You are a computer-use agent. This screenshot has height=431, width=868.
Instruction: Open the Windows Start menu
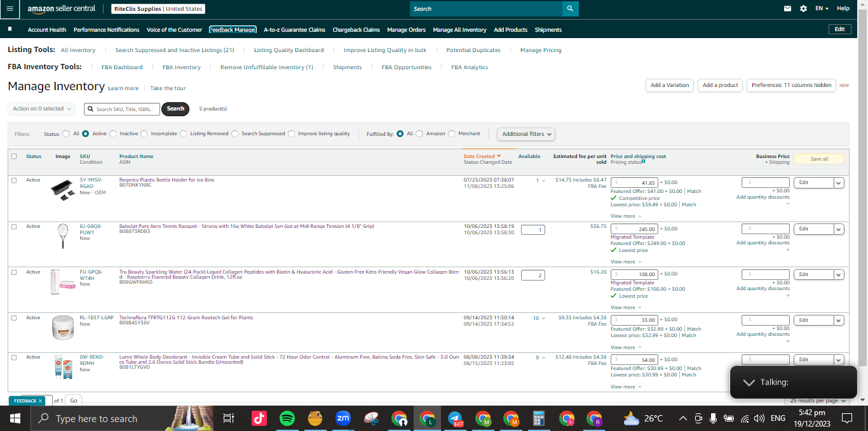[x=15, y=418]
